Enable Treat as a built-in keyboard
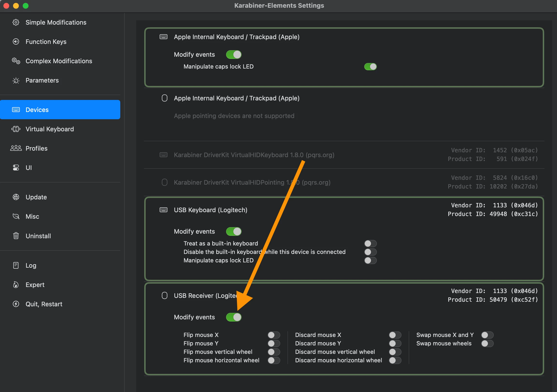Screen dimensions: 557x392 pos(370,243)
